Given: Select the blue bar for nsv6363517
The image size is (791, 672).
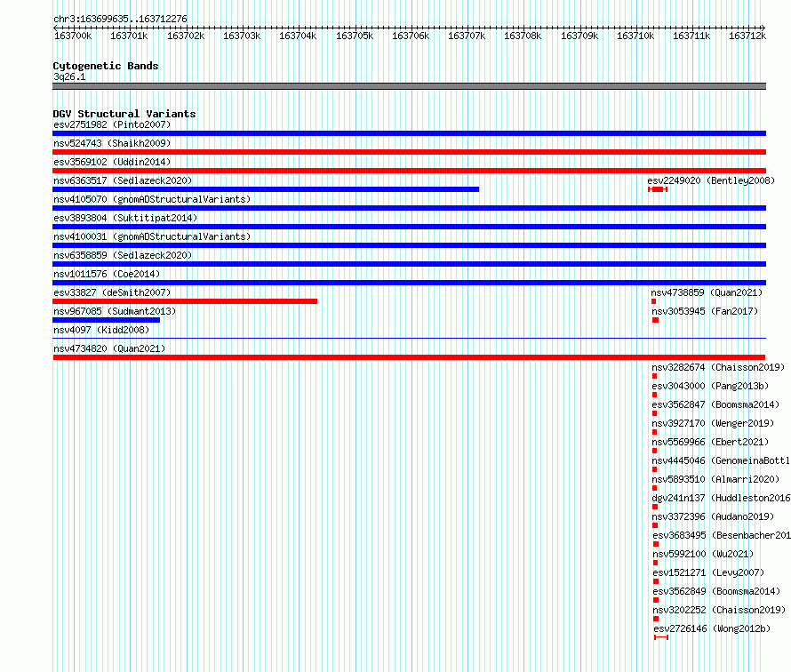Looking at the screenshot, I should 266,189.
